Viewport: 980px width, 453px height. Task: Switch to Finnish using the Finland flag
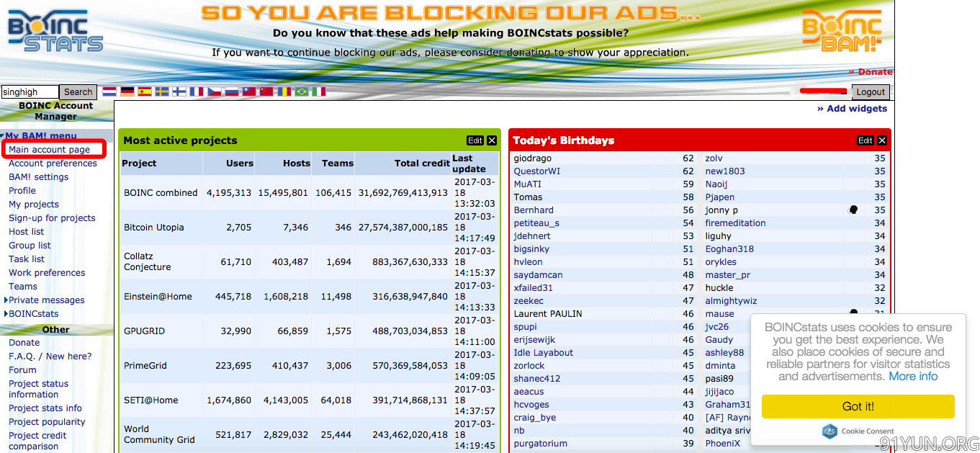click(x=179, y=91)
